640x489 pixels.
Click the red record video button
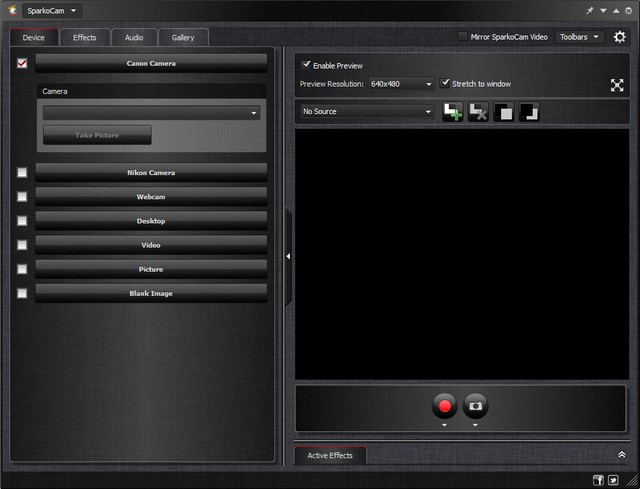pos(445,405)
